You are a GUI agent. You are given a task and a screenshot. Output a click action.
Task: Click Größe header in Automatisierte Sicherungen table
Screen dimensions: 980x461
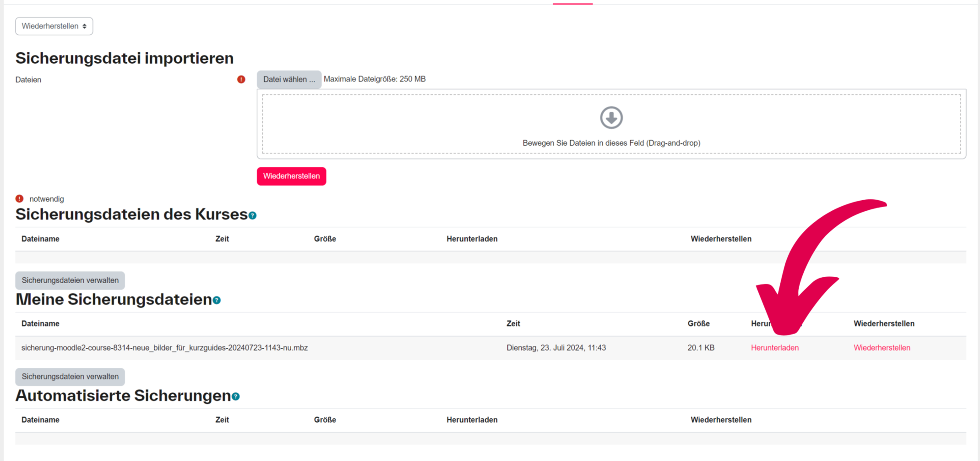coord(325,420)
